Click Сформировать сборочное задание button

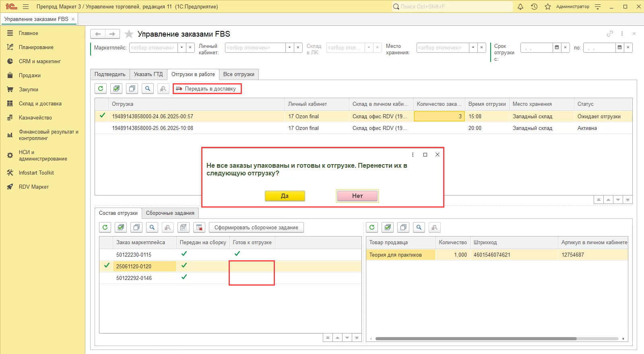pyautogui.click(x=256, y=227)
